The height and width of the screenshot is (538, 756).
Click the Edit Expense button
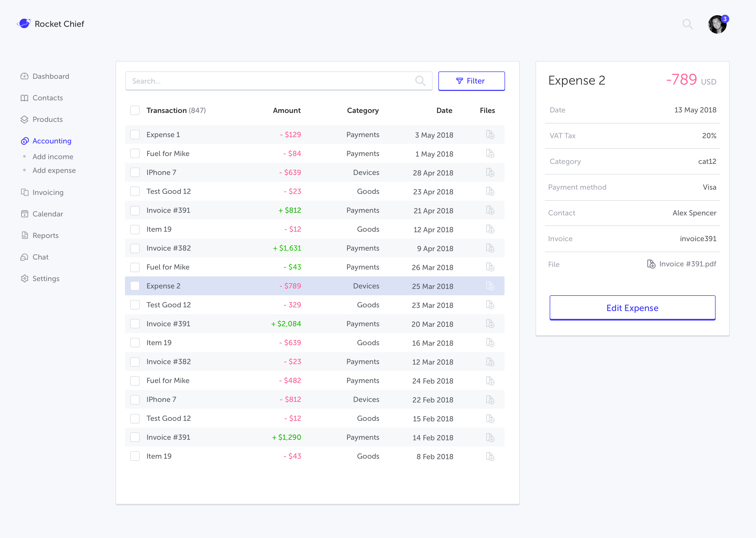coord(632,308)
